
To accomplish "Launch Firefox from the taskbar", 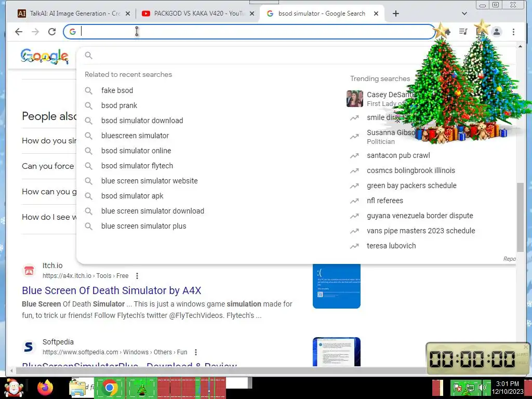I will click(45, 388).
